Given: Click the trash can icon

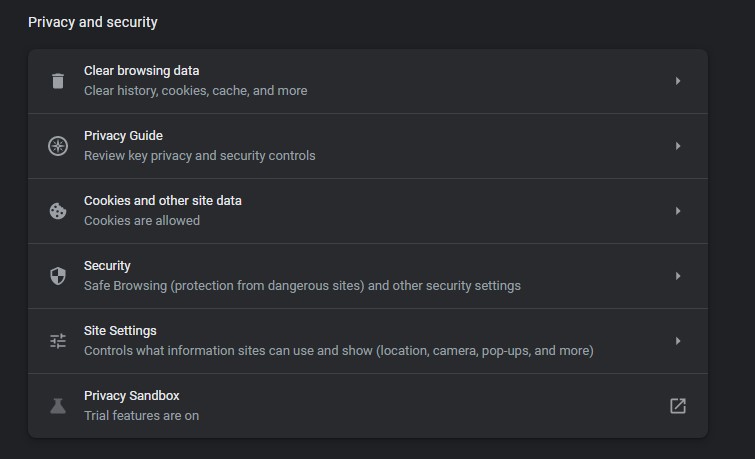Looking at the screenshot, I should [x=58, y=81].
